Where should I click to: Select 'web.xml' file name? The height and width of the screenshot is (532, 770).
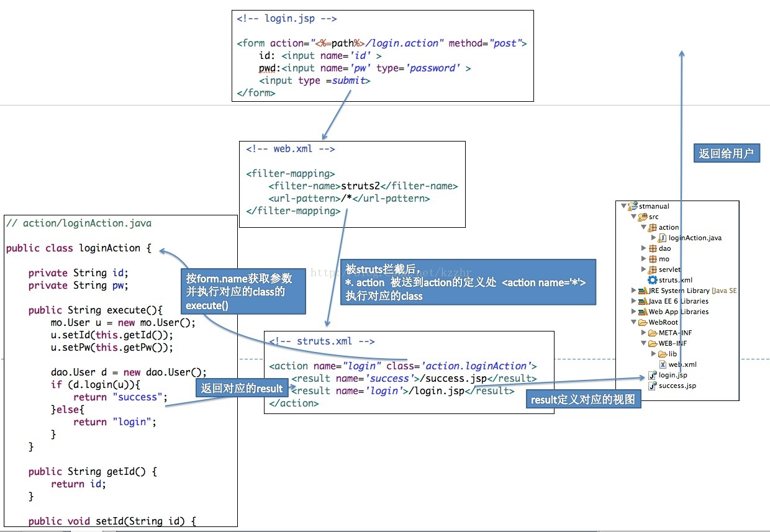pos(682,364)
